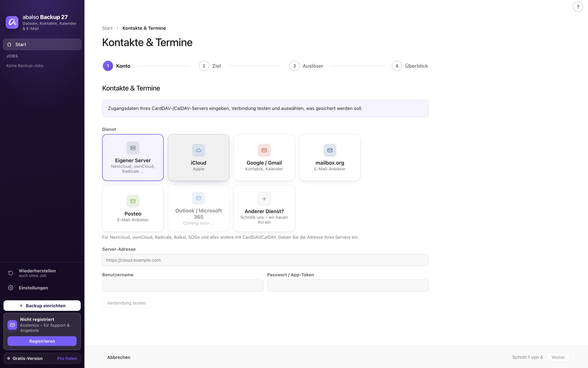Open Start in the sidebar

coord(42,45)
